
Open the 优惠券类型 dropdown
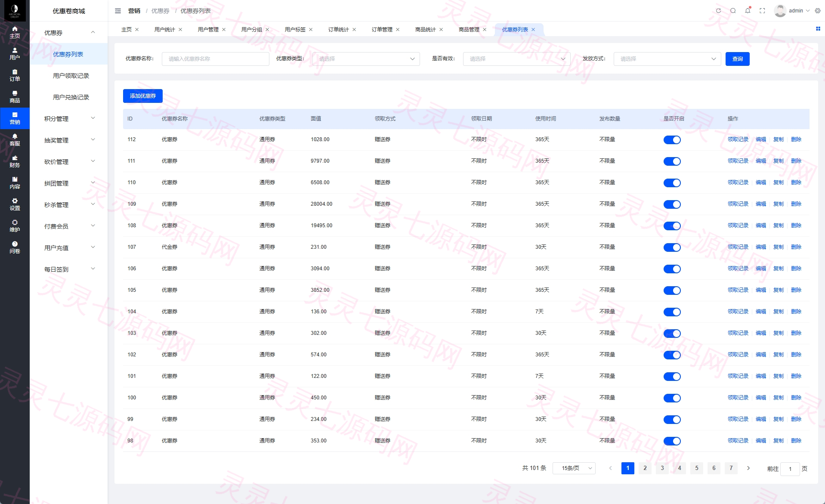366,59
